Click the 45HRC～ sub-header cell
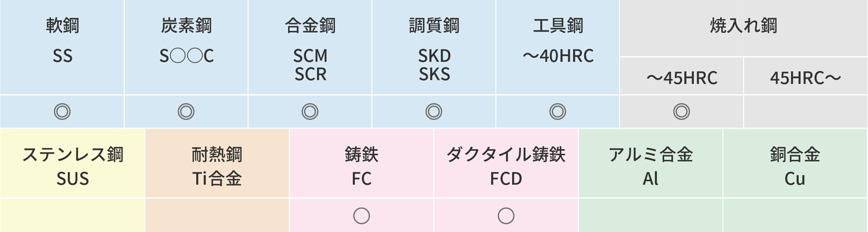This screenshot has height=232, width=868. point(806,76)
